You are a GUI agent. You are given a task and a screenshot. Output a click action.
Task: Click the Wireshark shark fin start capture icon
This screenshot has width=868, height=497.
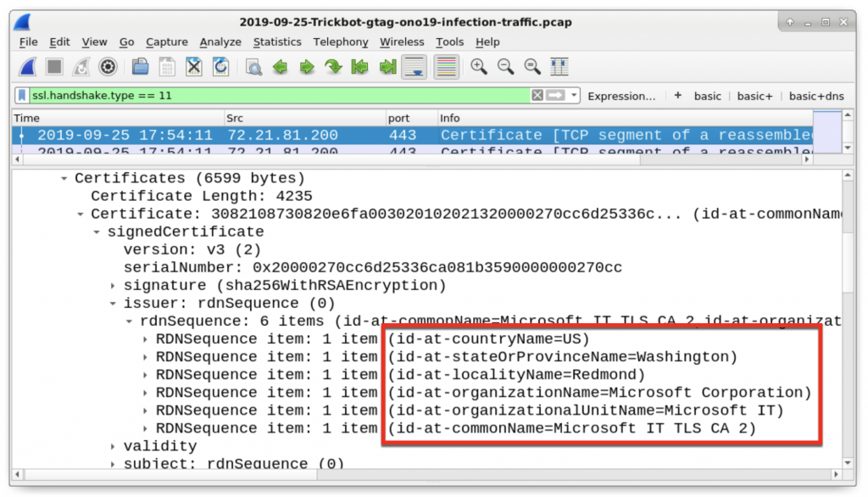(28, 67)
